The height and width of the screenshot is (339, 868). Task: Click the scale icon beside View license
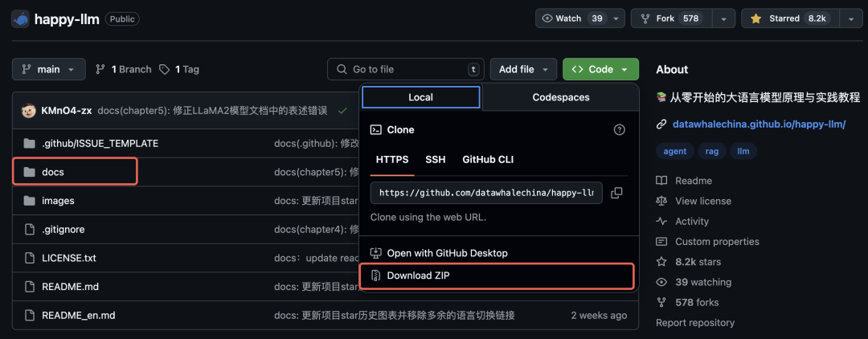click(x=661, y=202)
